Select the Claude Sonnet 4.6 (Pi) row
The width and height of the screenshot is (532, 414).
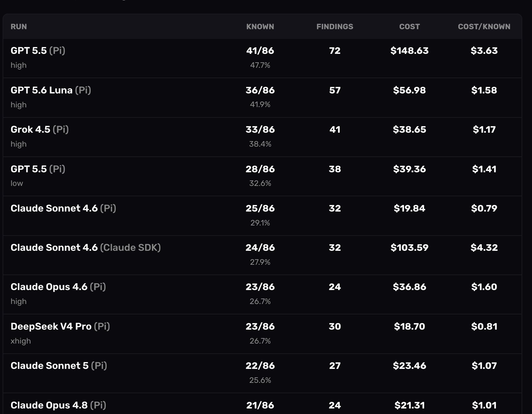point(262,216)
